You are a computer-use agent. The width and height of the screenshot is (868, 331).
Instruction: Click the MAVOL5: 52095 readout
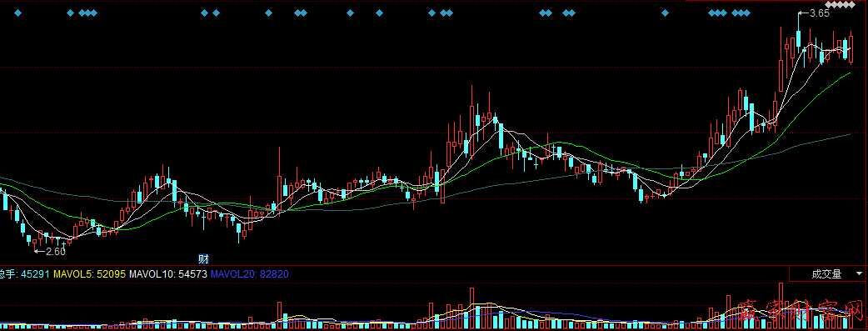click(90, 274)
